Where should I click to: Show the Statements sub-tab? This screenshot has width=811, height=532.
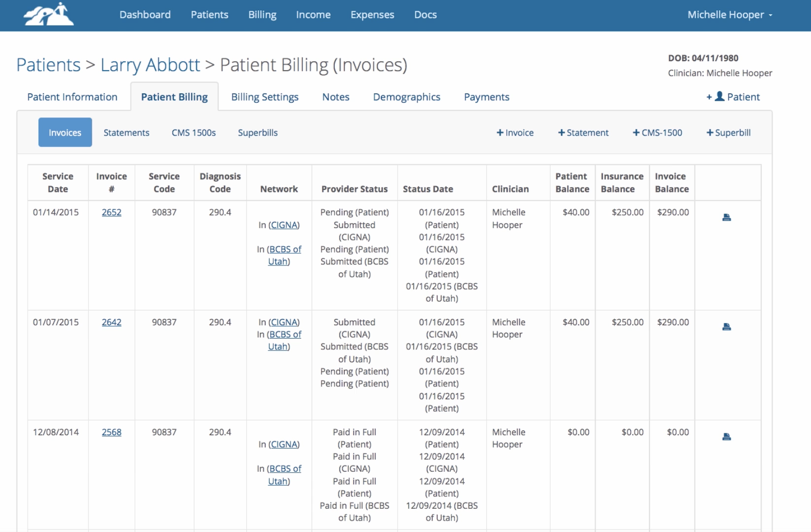[x=126, y=133]
